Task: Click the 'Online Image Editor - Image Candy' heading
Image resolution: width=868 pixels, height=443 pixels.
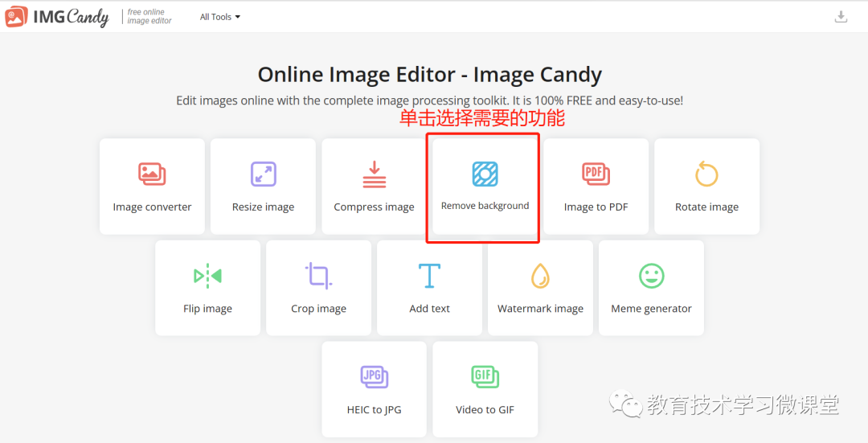Action: (429, 75)
